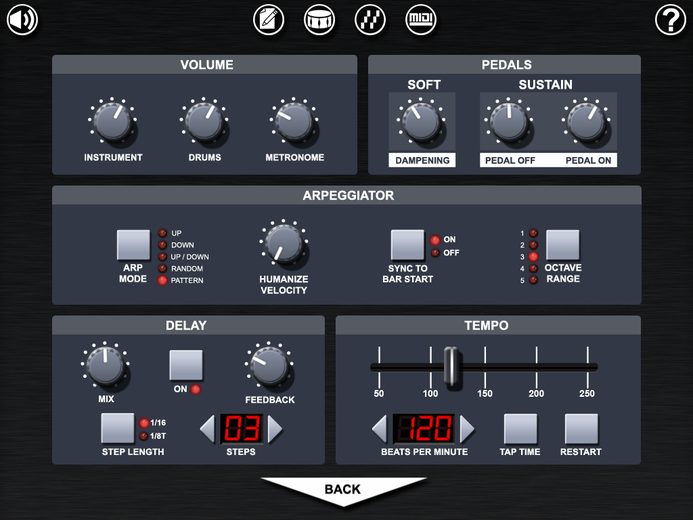Click the Instrument volume knob

[x=113, y=121]
